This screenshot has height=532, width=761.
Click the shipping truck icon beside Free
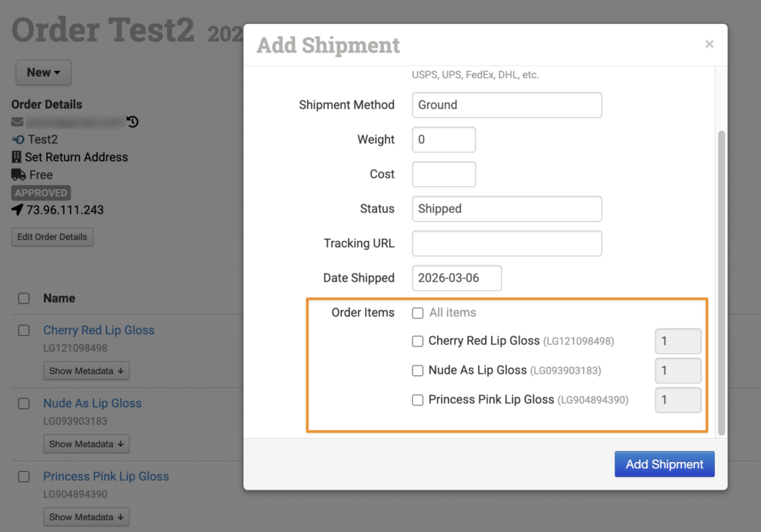tap(19, 175)
